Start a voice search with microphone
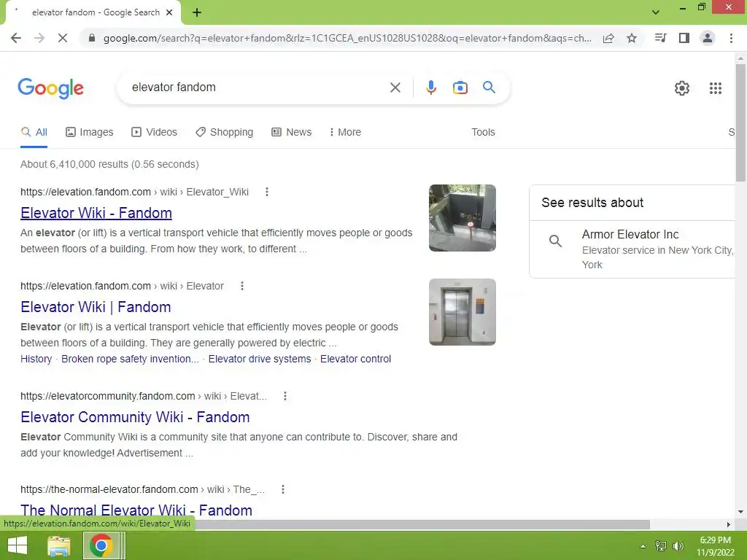This screenshot has height=560, width=747. pyautogui.click(x=430, y=87)
